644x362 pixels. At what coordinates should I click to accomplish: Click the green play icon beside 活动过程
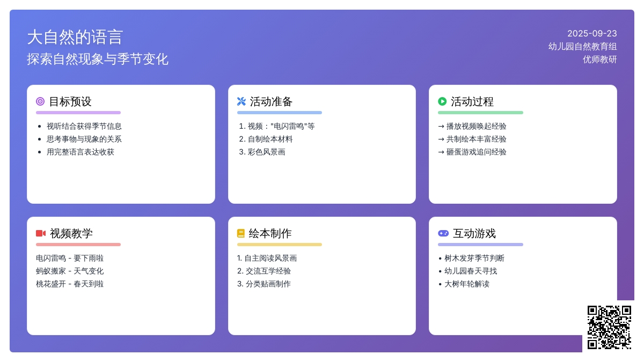442,101
